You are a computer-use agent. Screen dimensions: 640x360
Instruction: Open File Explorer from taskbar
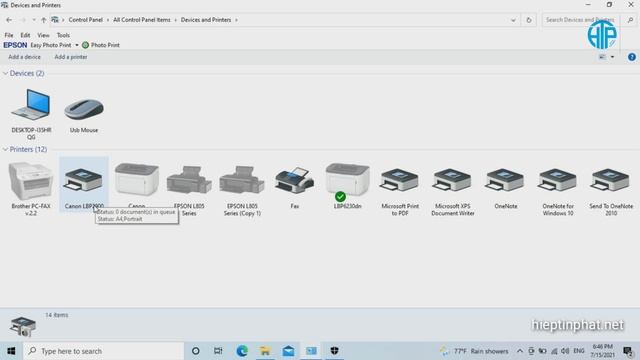pyautogui.click(x=265, y=351)
